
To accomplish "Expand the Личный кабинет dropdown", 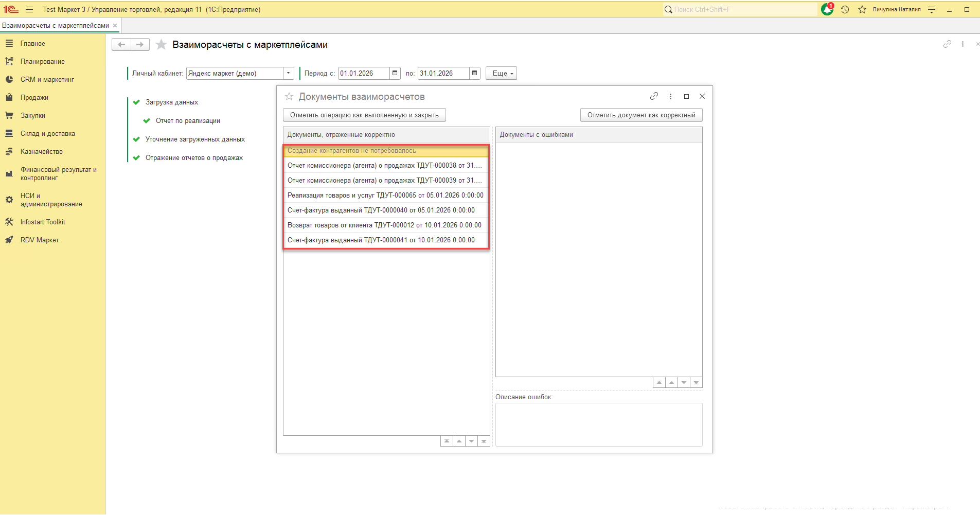I will (289, 73).
